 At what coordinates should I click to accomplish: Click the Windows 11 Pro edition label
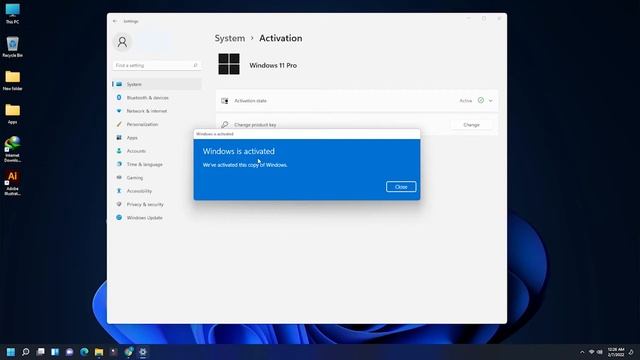point(273,65)
